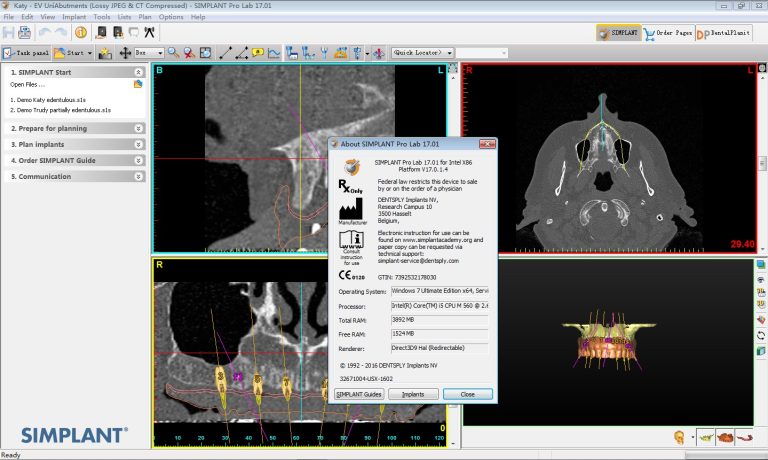Click the Total RAM field in About dialog
This screenshot has width=768, height=460.
coord(440,320)
